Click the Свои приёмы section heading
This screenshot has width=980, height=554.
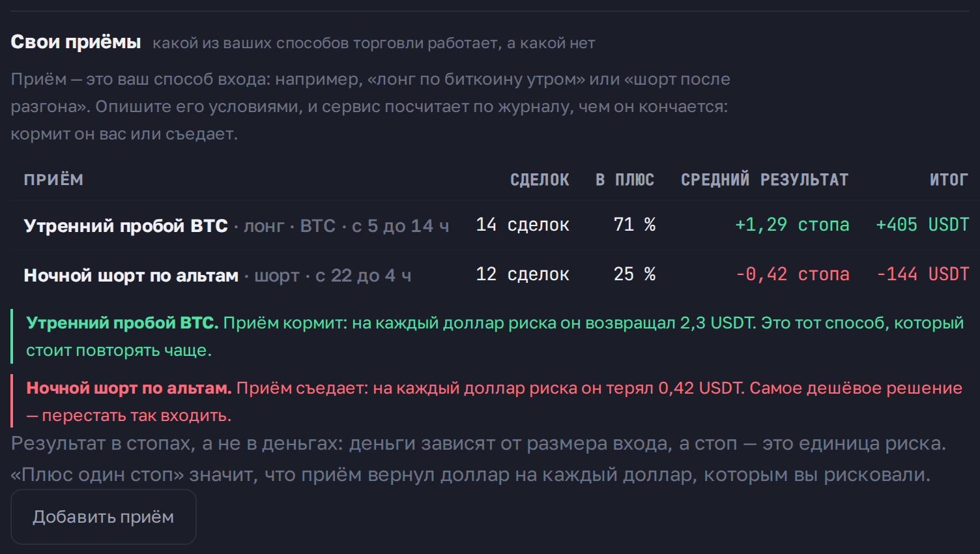coord(76,42)
